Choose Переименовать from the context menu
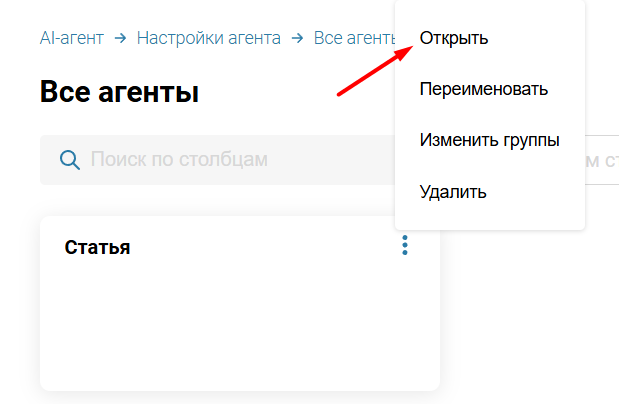This screenshot has width=619, height=404. pyautogui.click(x=484, y=89)
